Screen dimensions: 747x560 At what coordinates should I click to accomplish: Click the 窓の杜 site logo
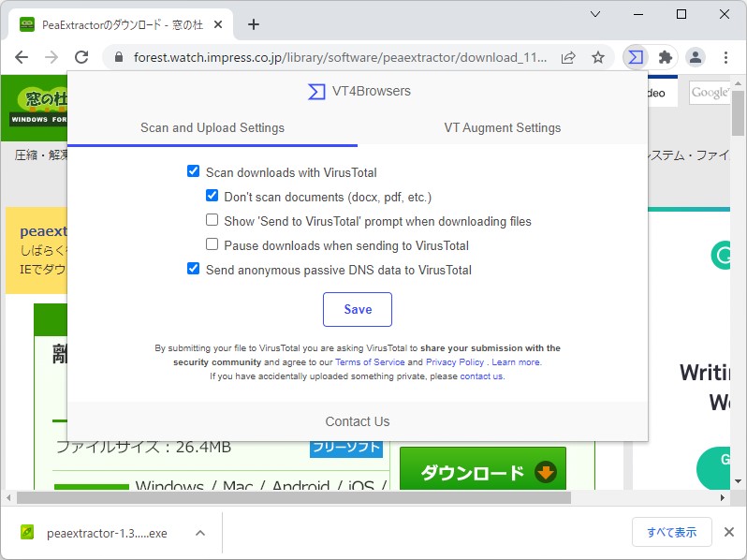[39, 107]
